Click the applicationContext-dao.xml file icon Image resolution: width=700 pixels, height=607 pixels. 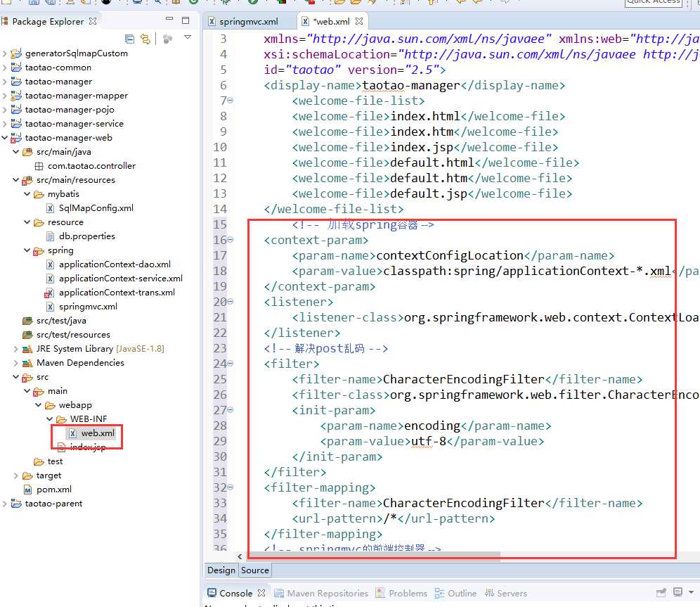51,264
